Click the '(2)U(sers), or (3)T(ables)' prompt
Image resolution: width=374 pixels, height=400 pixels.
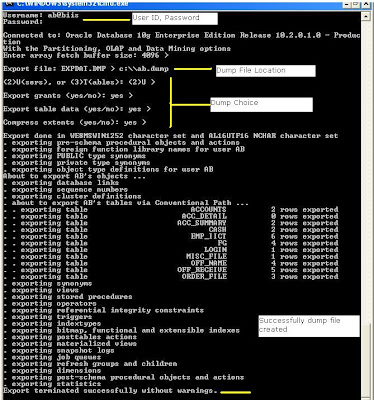(79, 82)
